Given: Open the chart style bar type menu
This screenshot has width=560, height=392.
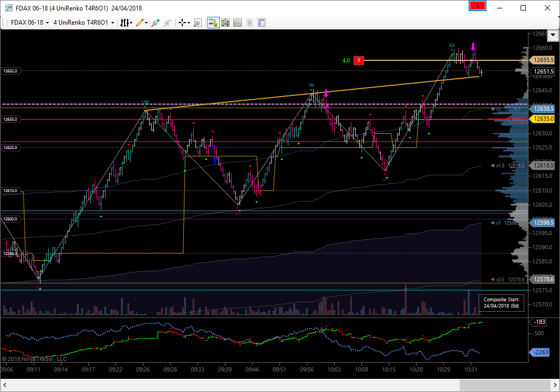Looking at the screenshot, I should pyautogui.click(x=126, y=23).
